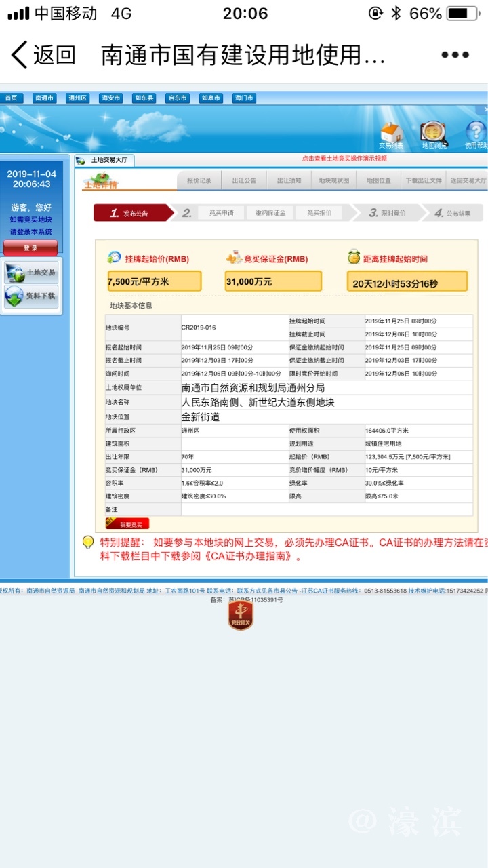This screenshot has width=488, height=868.
Task: Click the red 竞拍规矩 badge in footer
Action: point(241,616)
